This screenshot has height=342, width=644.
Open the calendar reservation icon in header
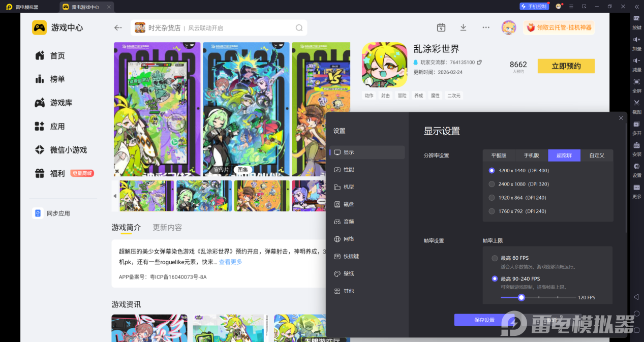click(x=441, y=27)
